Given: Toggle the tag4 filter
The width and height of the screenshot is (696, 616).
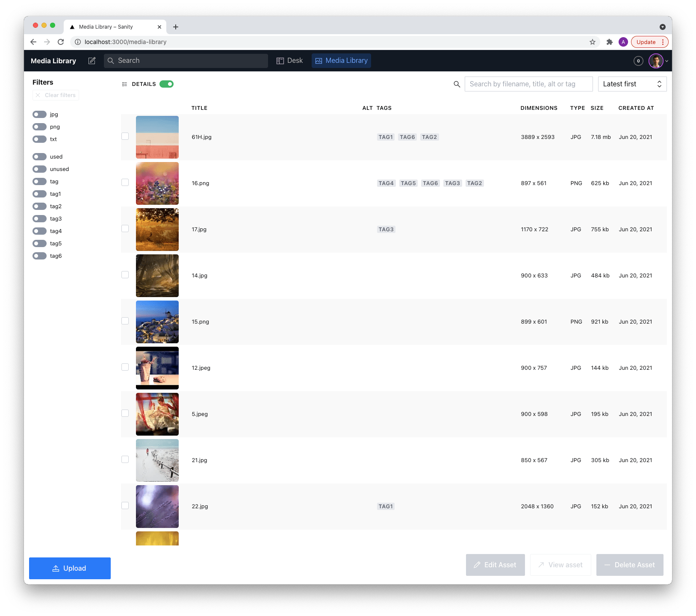Looking at the screenshot, I should 40,231.
